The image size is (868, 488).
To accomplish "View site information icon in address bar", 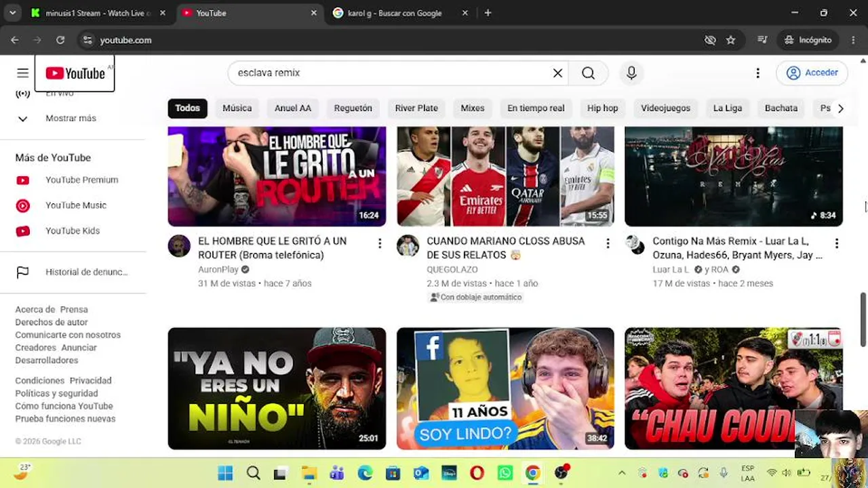I will [x=87, y=40].
